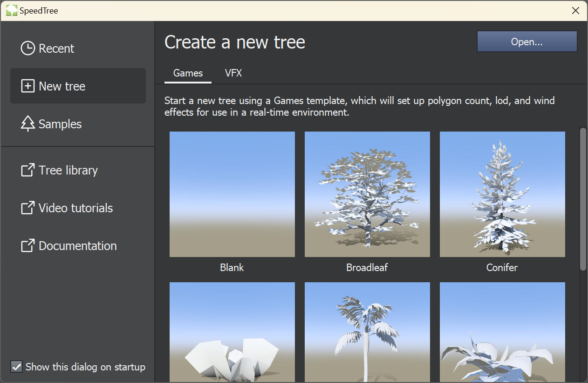Select the rock-shaped template thumbnail
This screenshot has height=383, width=588.
pos(232,331)
